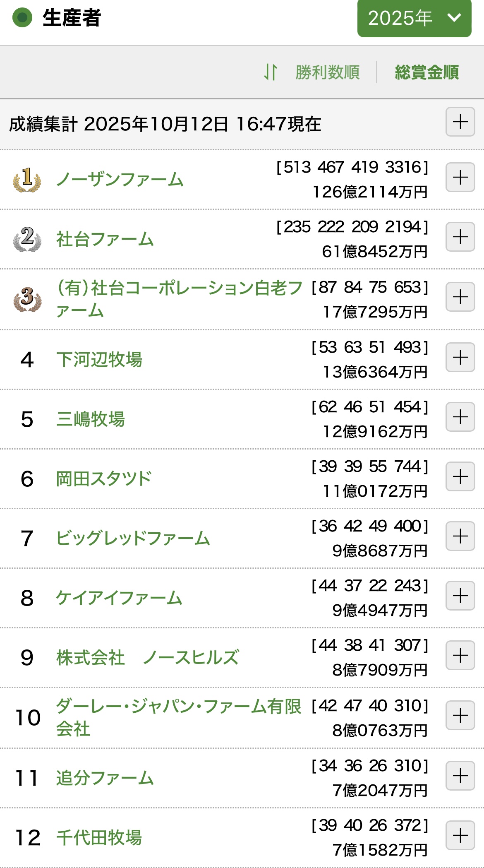Expand the 成績集計 plus button
Screen dimensions: 484x868
click(460, 122)
